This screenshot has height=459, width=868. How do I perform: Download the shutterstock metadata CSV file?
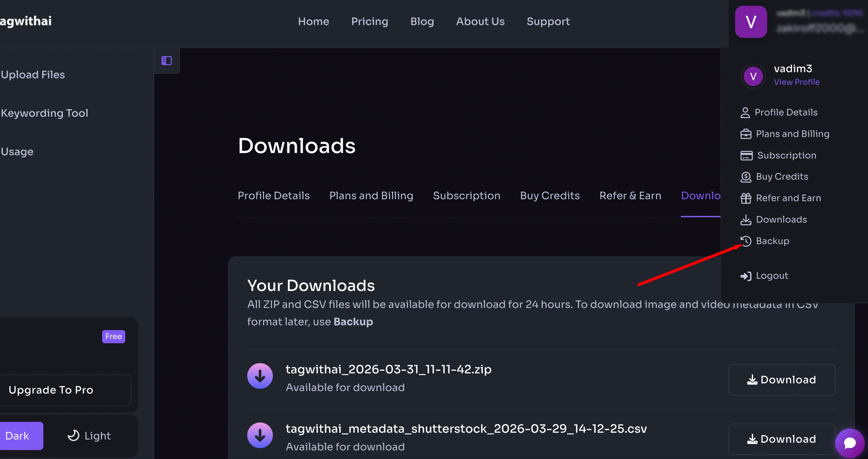(x=782, y=439)
